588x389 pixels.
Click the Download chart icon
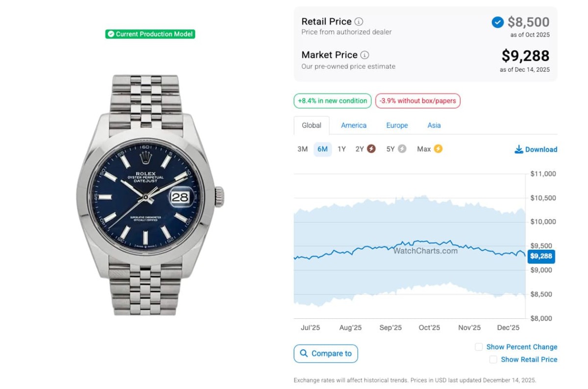[x=518, y=149]
